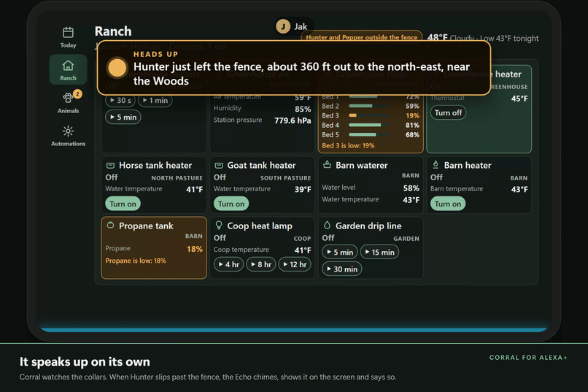Click the Bed 5 moisture bar
The height and width of the screenshot is (392, 588).
(x=368, y=134)
